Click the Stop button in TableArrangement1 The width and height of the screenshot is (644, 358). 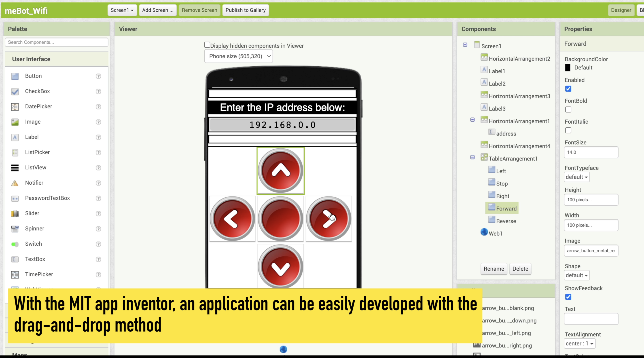pos(502,183)
